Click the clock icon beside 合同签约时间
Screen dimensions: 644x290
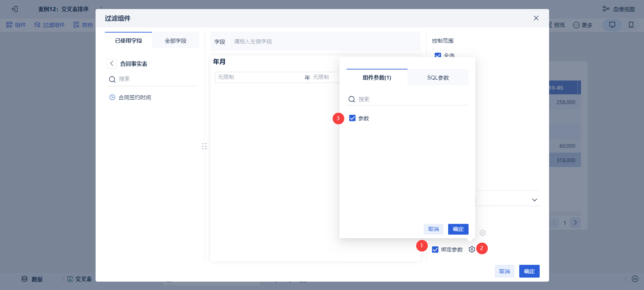(112, 97)
